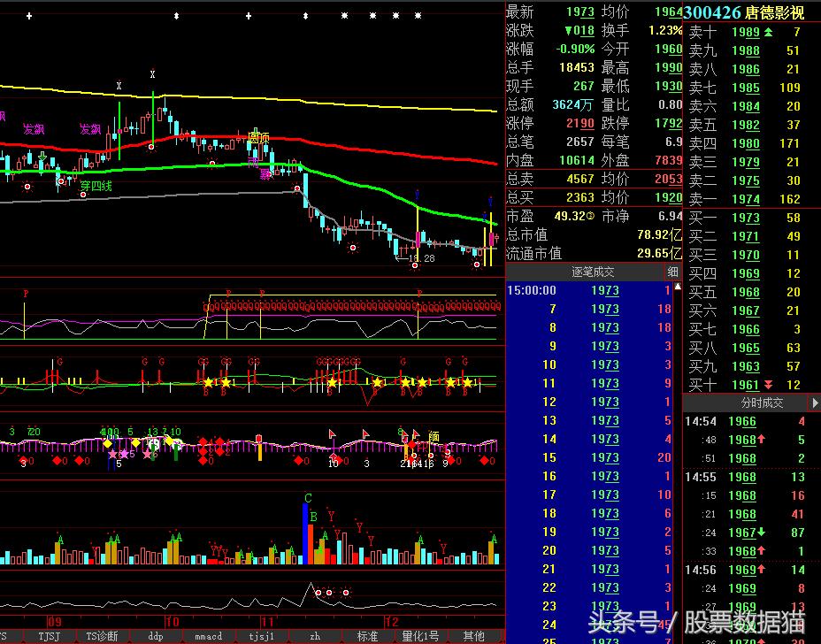The image size is (821, 644).
Task: Click stock code 300426 唐德影视 title
Action: pos(744,12)
